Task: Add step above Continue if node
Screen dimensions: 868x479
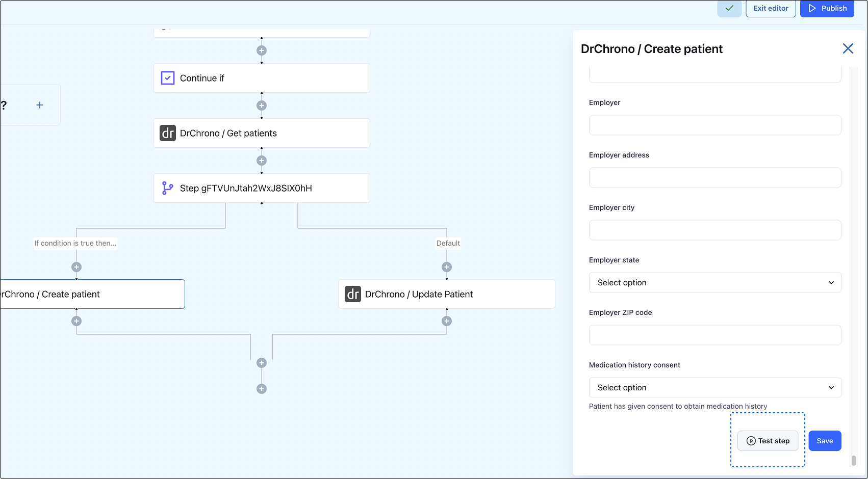Action: pos(262,50)
